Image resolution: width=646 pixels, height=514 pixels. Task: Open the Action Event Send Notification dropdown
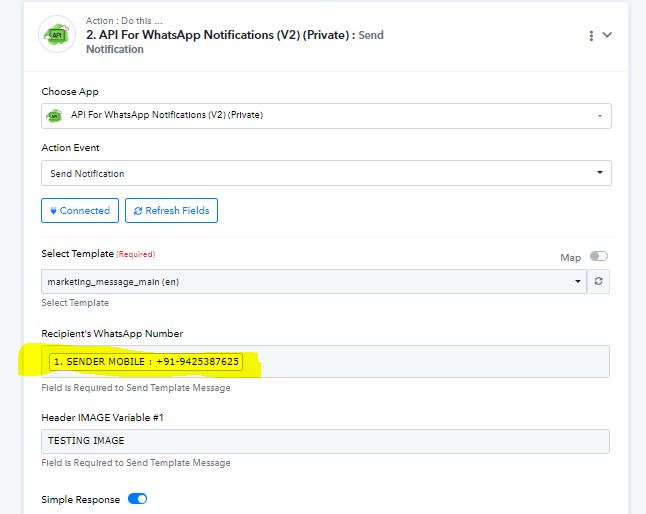[326, 173]
